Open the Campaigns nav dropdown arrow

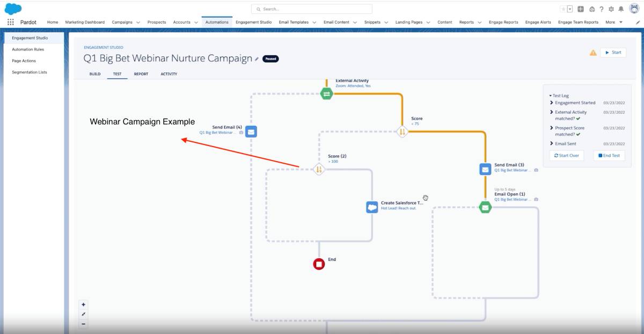pos(138,23)
